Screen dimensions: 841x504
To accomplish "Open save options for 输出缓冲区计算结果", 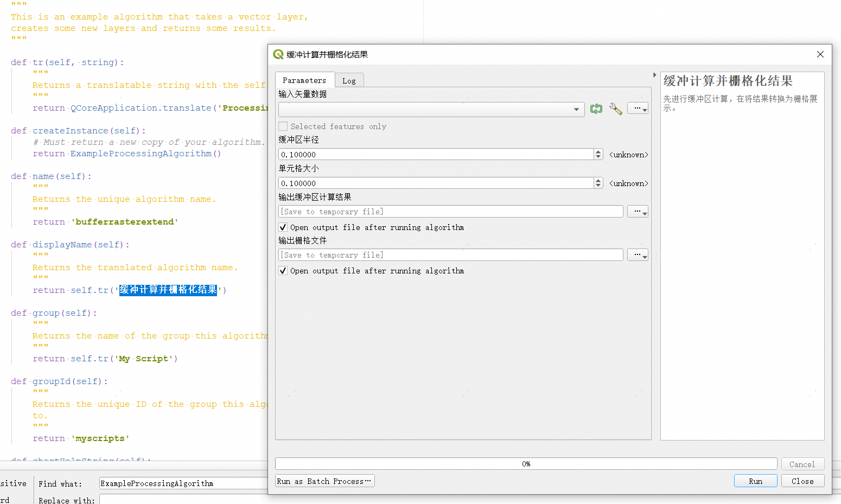I will click(638, 212).
